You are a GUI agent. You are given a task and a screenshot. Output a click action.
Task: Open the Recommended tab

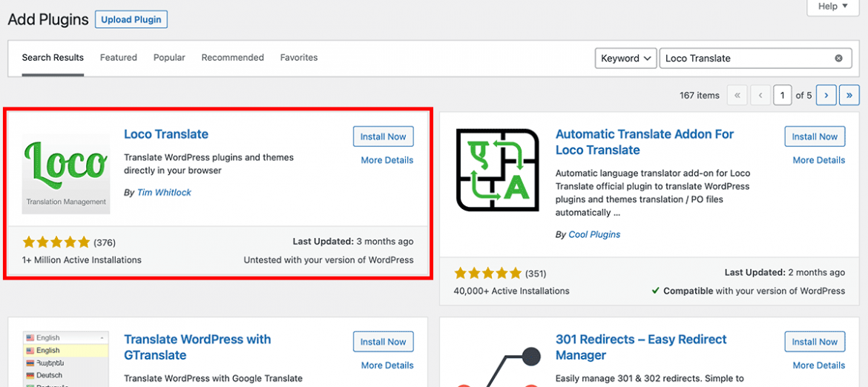[232, 58]
